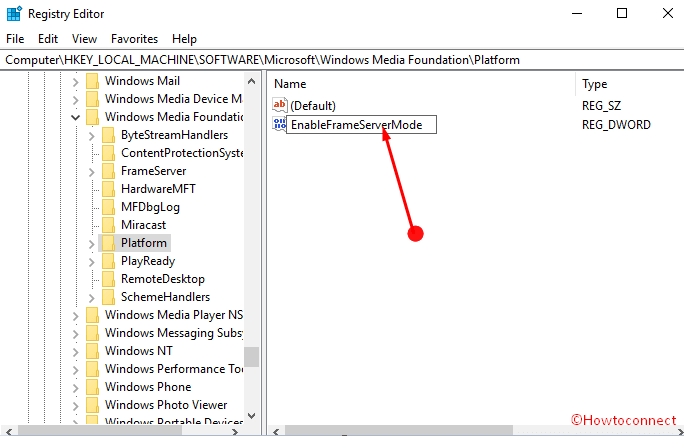Click the Windows Media Player NSS folder icon

click(x=92, y=315)
